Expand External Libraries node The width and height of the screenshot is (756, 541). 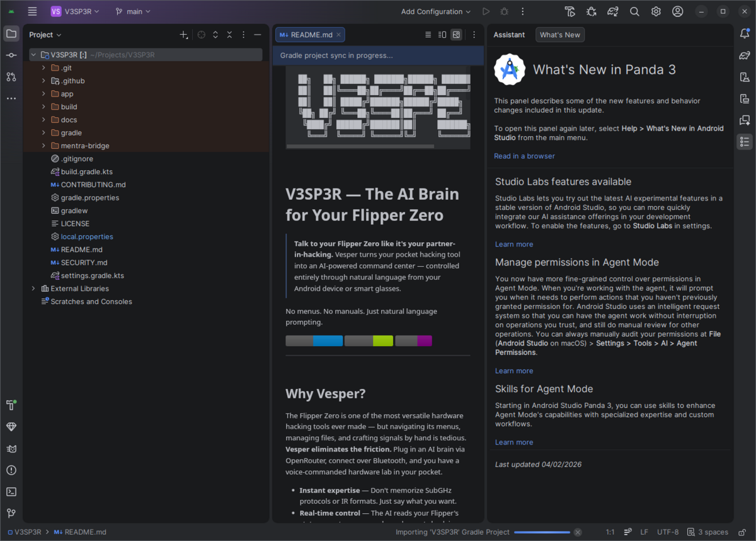[33, 288]
